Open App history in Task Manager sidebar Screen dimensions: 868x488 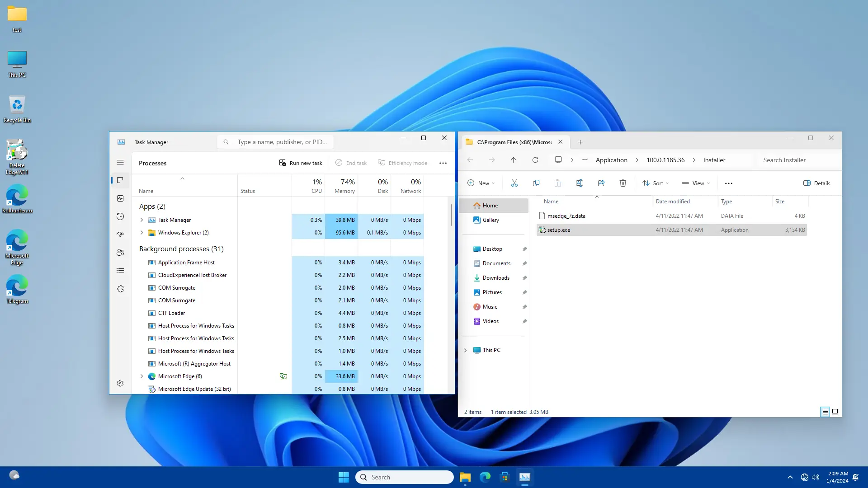[120, 216]
